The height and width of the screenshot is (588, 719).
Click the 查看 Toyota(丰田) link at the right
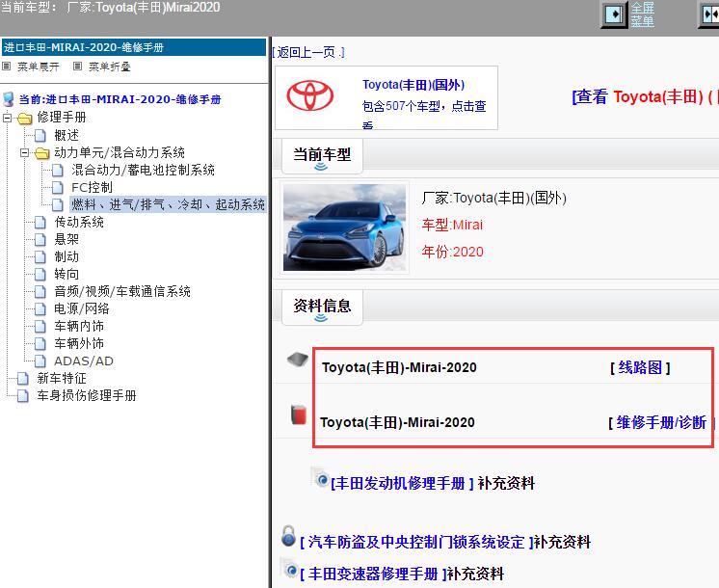tap(645, 96)
